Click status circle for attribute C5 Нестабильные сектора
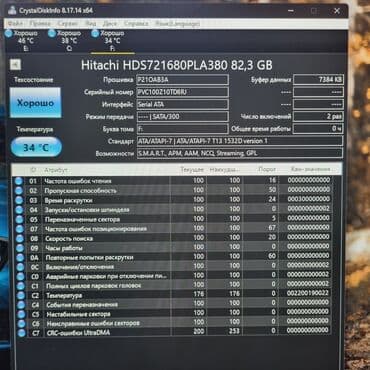 coord(21,314)
